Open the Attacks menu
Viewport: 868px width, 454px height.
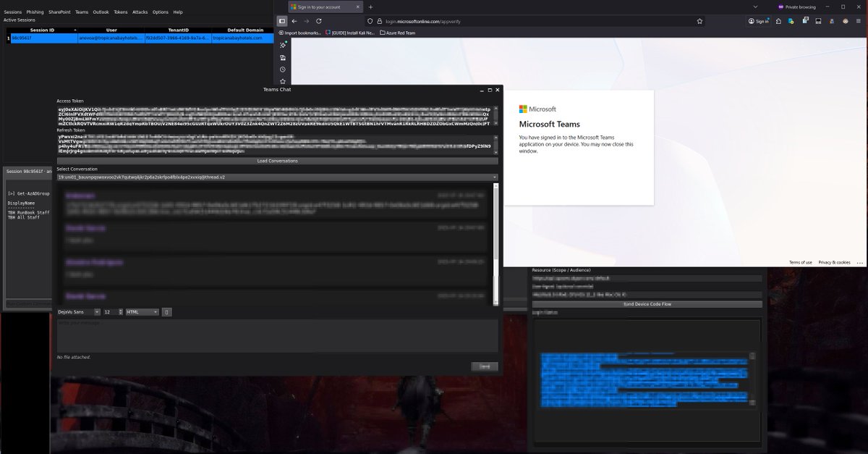(x=140, y=12)
